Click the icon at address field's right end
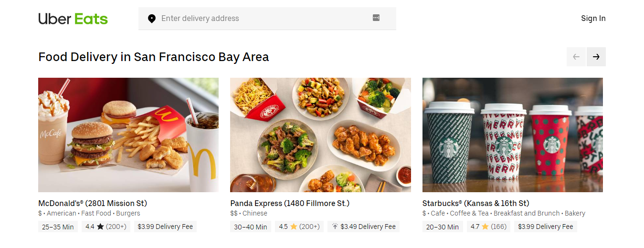This screenshot has height=248, width=644. click(x=376, y=18)
